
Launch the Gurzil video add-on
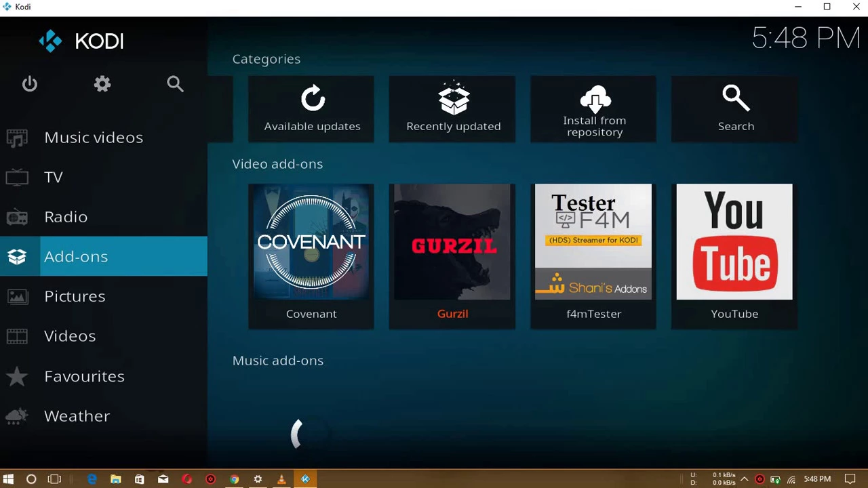(452, 256)
